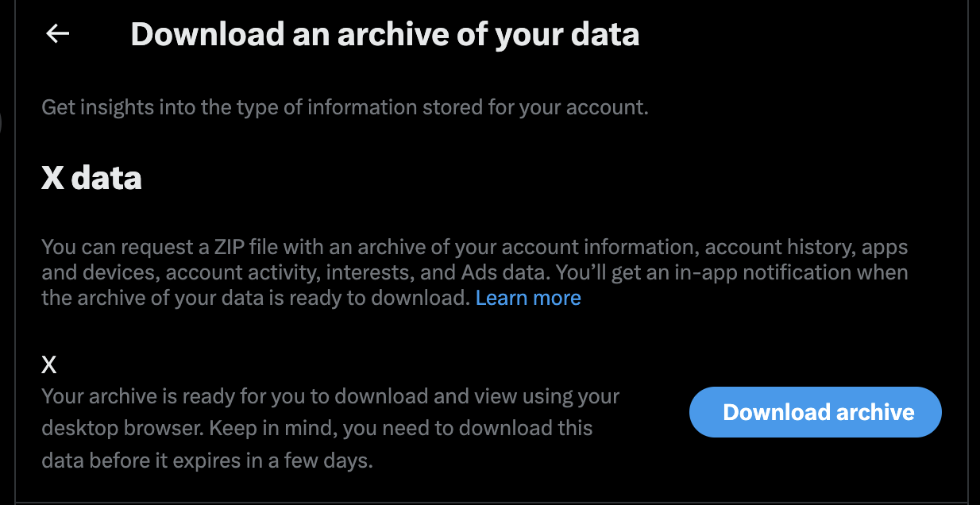Viewport: 980px width, 505px height.
Task: Follow the blue Learn more hyperlink
Action: pos(528,298)
